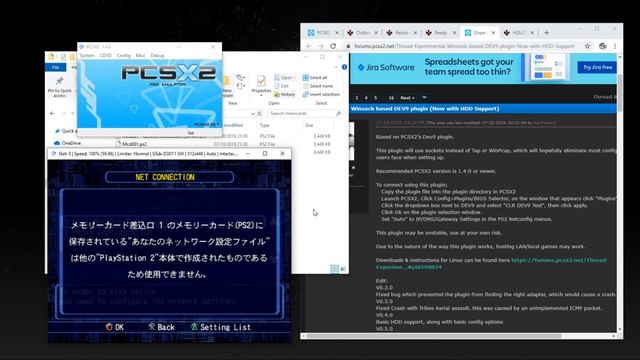
Task: Click the Properties icon in Explorer ribbon
Action: 261,80
